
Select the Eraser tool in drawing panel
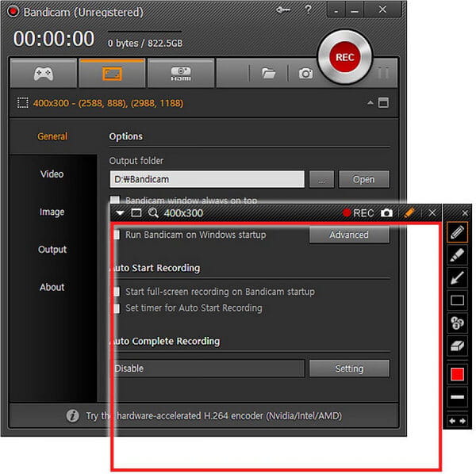click(458, 346)
